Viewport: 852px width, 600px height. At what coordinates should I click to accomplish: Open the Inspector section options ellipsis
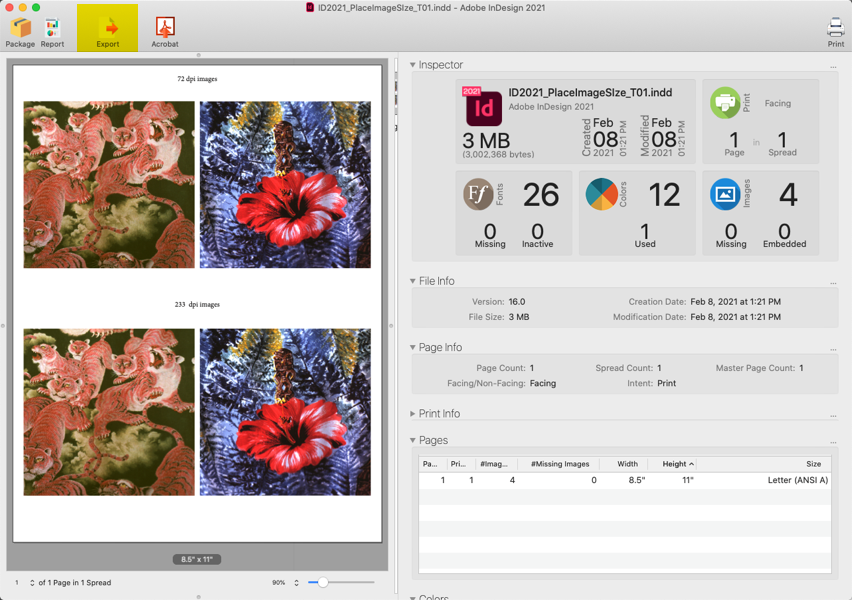point(833,67)
